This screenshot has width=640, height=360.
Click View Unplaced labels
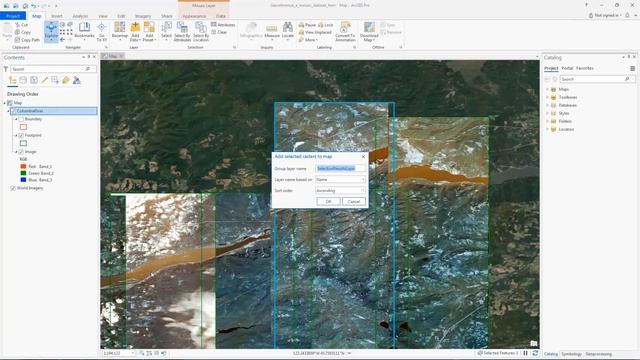[315, 32]
